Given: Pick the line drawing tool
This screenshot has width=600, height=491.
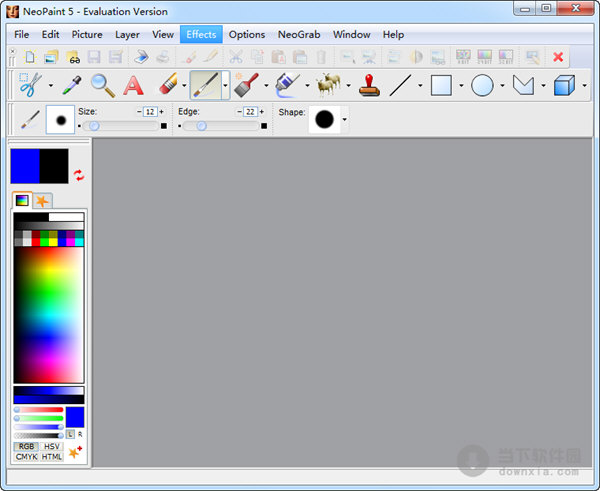Looking at the screenshot, I should (x=400, y=85).
